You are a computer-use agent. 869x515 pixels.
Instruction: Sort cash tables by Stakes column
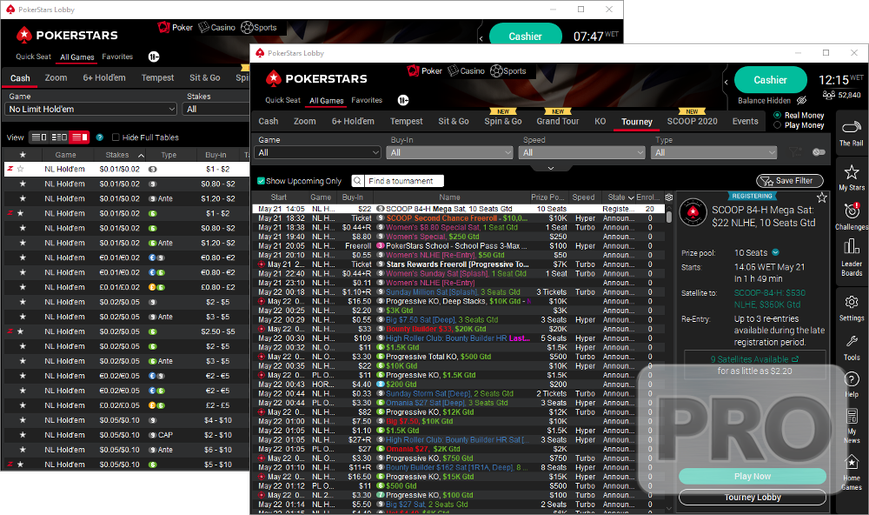124,155
